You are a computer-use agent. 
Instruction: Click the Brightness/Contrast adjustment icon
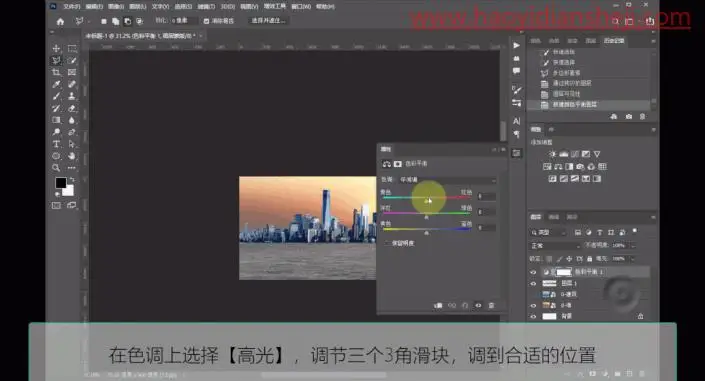point(553,154)
